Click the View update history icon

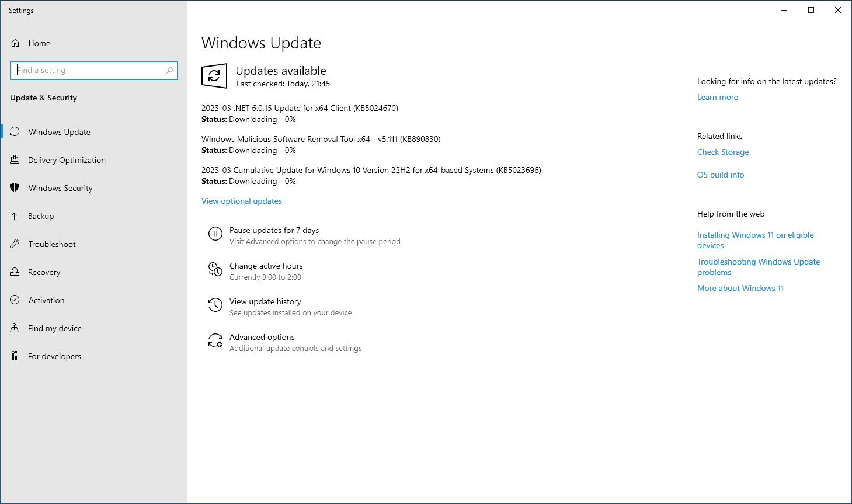(215, 305)
